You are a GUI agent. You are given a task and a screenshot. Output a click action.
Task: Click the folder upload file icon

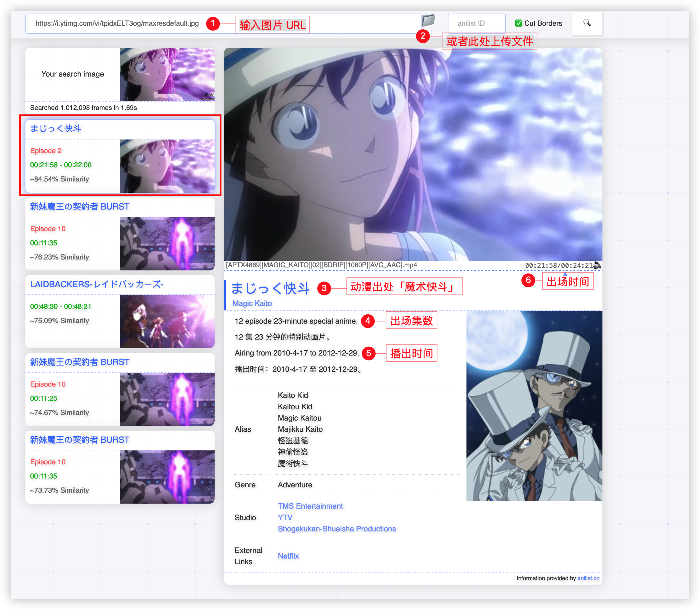tap(428, 21)
